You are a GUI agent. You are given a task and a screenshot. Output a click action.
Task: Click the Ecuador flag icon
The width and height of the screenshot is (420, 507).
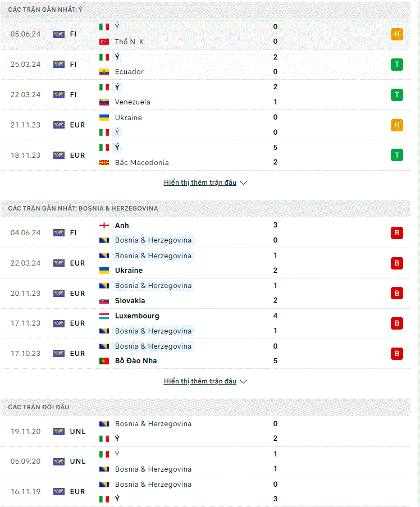(104, 72)
